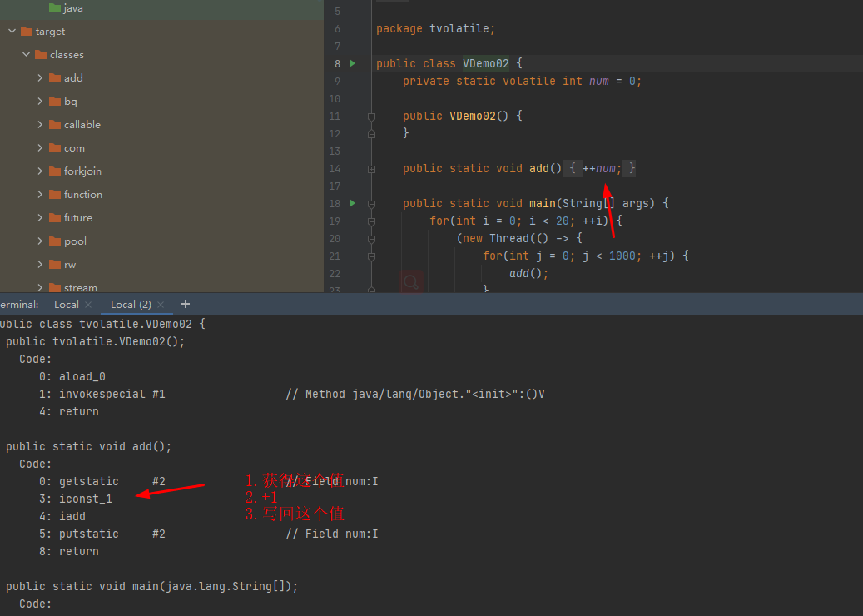Select the function folder icon
Viewport: 863px width, 616px height.
(x=54, y=194)
